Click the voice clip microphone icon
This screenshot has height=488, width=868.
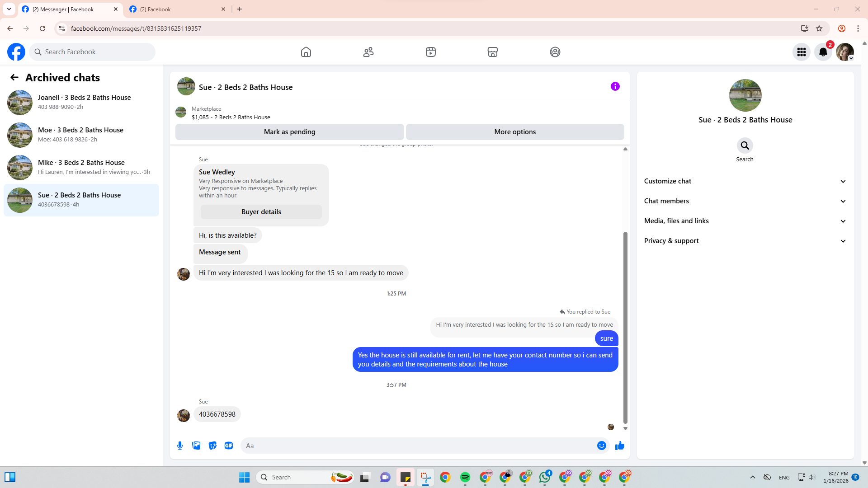coord(180,446)
